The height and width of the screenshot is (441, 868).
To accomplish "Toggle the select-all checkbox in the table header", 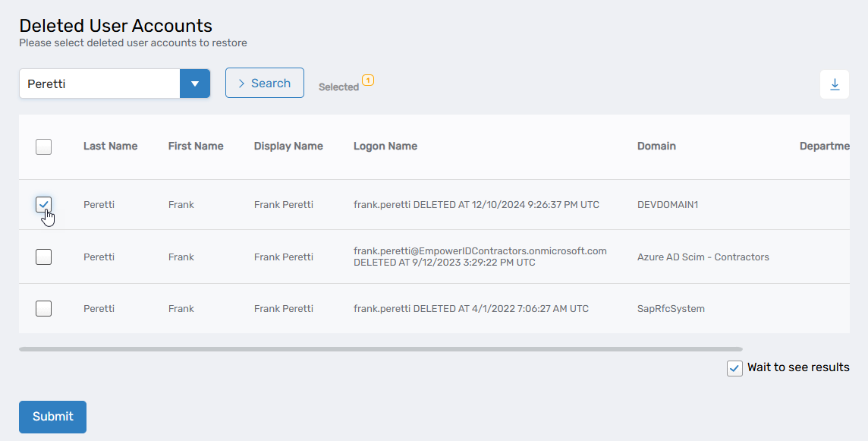I will pyautogui.click(x=43, y=146).
